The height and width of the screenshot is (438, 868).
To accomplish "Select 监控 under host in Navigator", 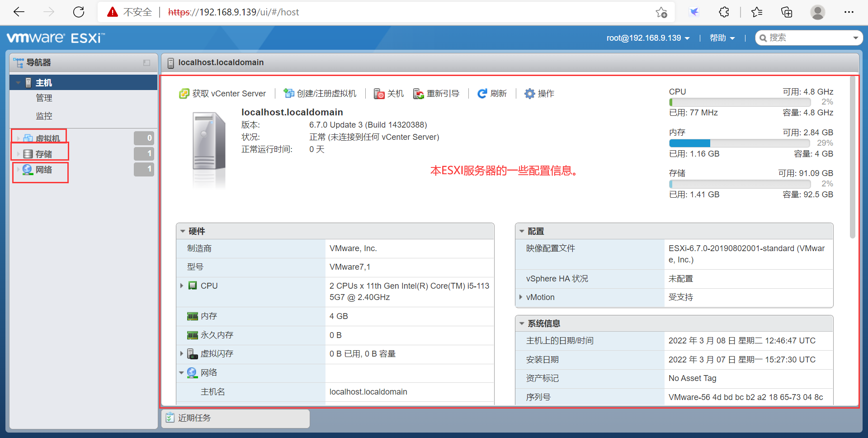I will tap(44, 116).
